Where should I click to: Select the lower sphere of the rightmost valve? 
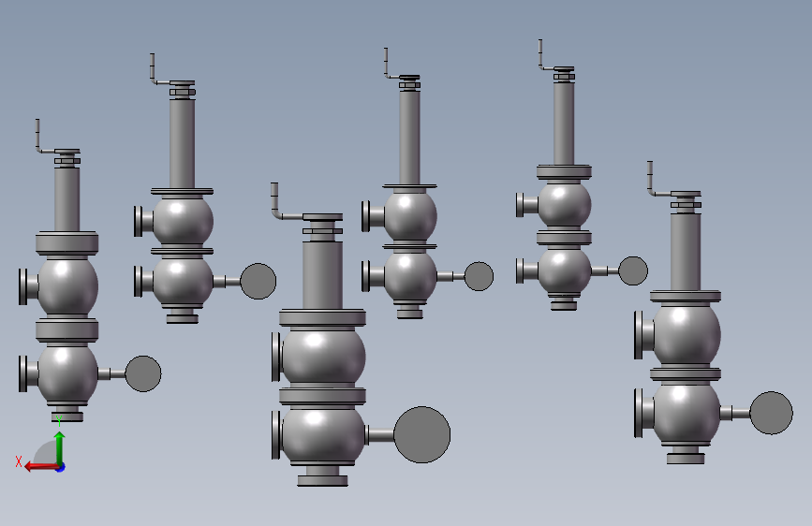click(x=687, y=413)
